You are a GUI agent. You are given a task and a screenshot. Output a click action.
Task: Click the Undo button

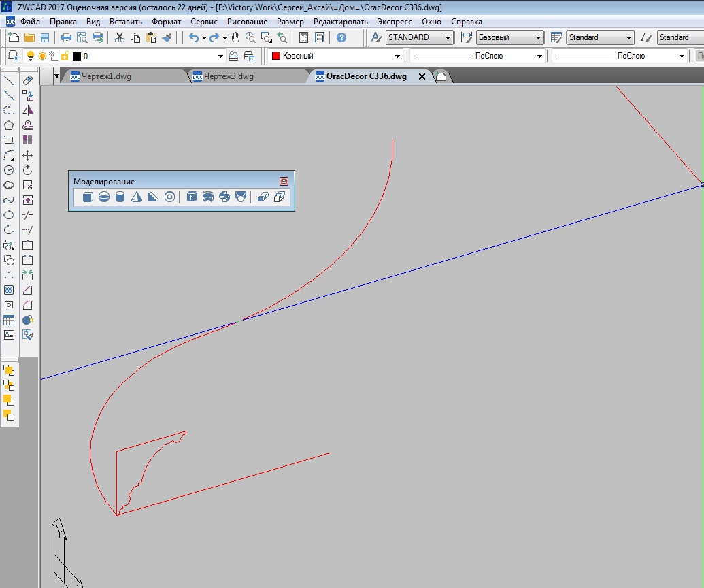tap(193, 37)
